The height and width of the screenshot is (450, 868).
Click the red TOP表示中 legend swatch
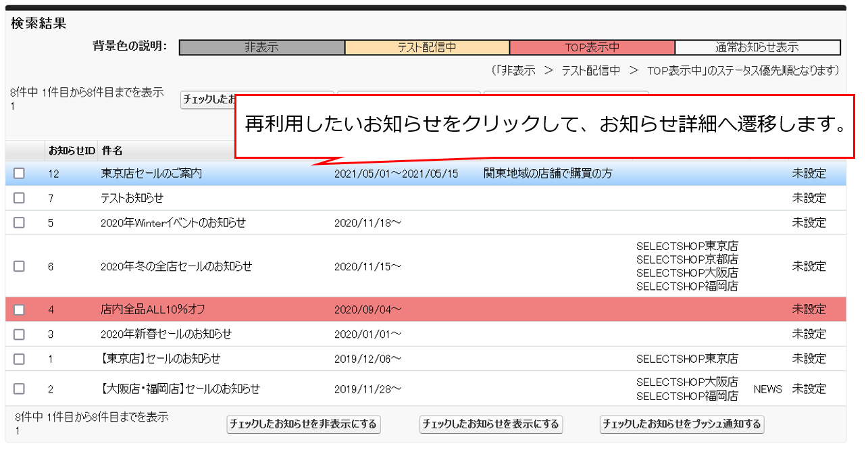click(592, 48)
